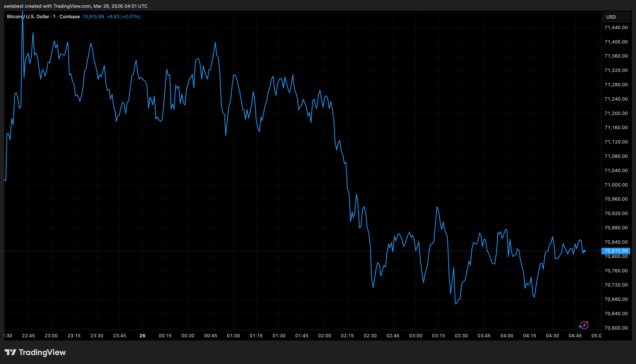Image resolution: width=636 pixels, height=364 pixels.
Task: Click the 02:15 label on time axis
Action: (347, 336)
